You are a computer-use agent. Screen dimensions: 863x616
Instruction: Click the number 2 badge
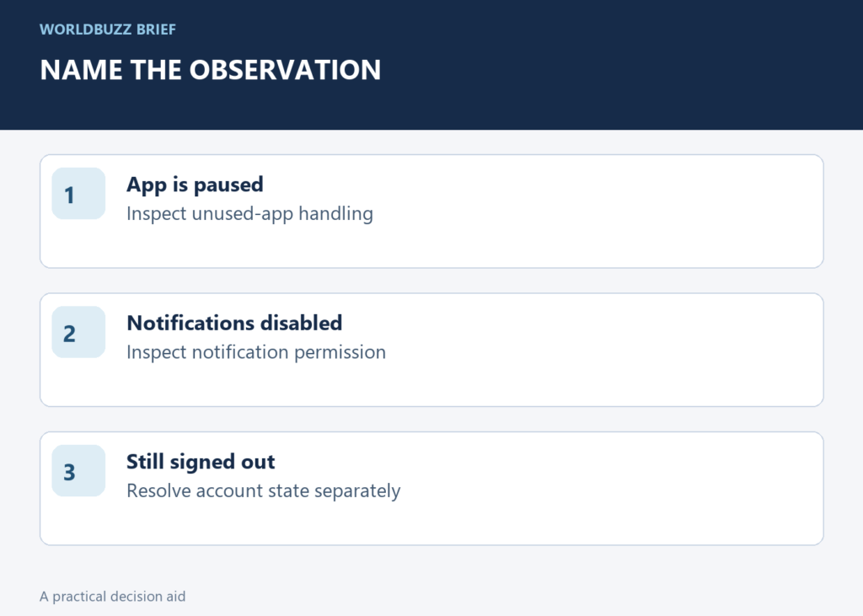pyautogui.click(x=78, y=332)
